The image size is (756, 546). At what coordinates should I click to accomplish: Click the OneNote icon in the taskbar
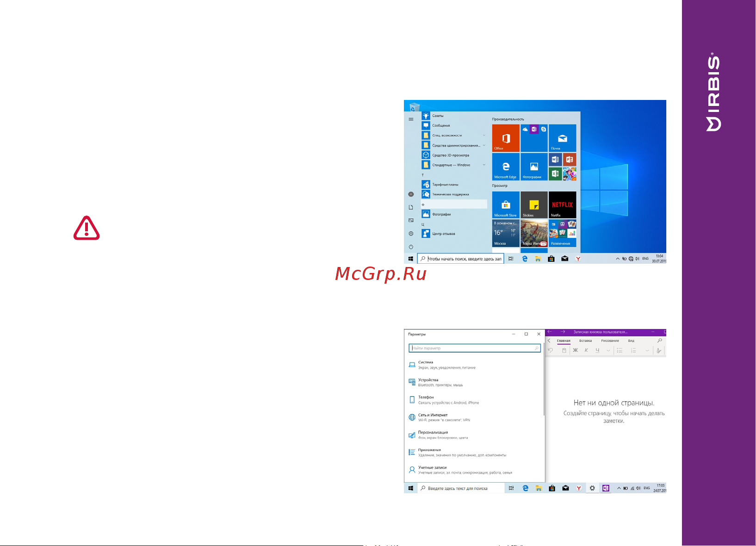[606, 488]
